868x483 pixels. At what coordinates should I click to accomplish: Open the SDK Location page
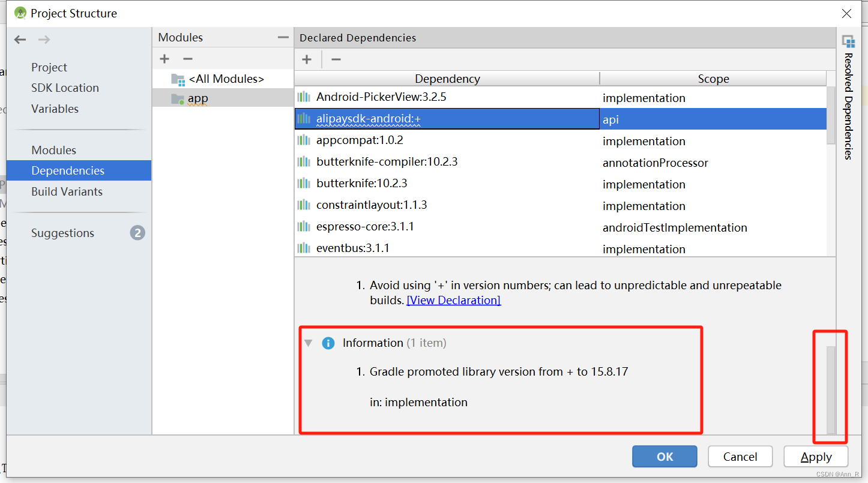65,88
